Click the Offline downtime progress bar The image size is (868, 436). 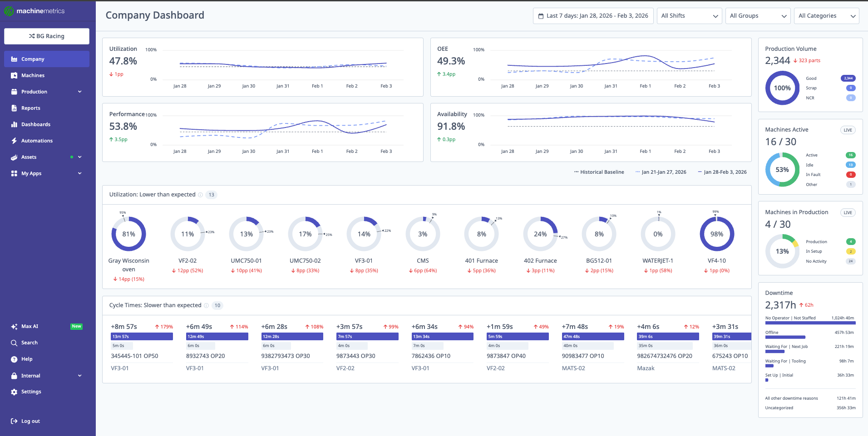pos(785,337)
